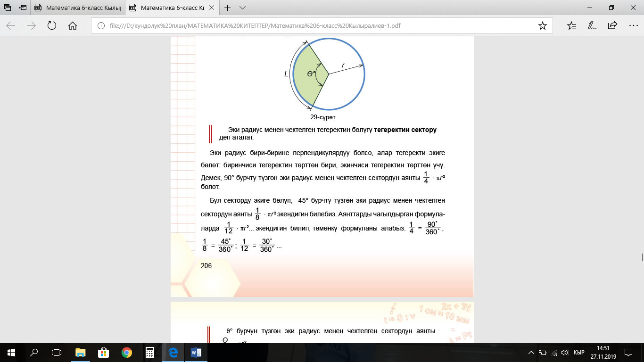This screenshot has height=362, width=644.
Task: Click the caption '29-сүрөт'
Action: click(323, 117)
